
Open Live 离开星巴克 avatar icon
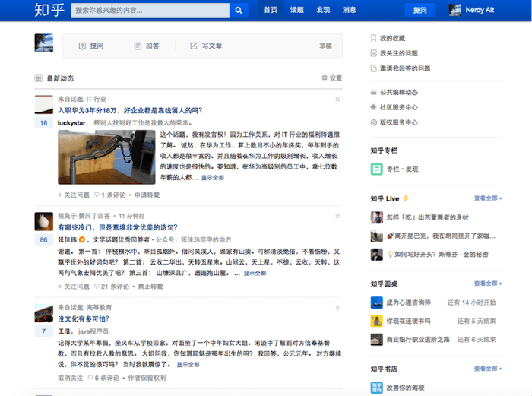click(377, 236)
